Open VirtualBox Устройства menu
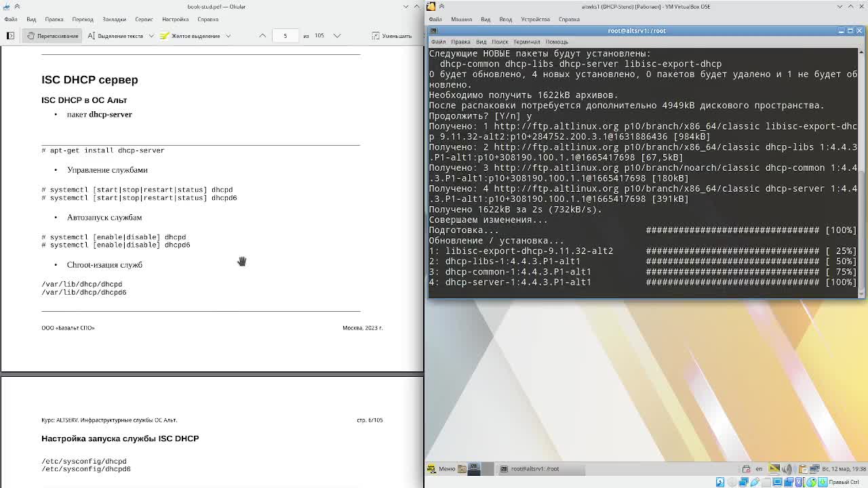 point(535,19)
